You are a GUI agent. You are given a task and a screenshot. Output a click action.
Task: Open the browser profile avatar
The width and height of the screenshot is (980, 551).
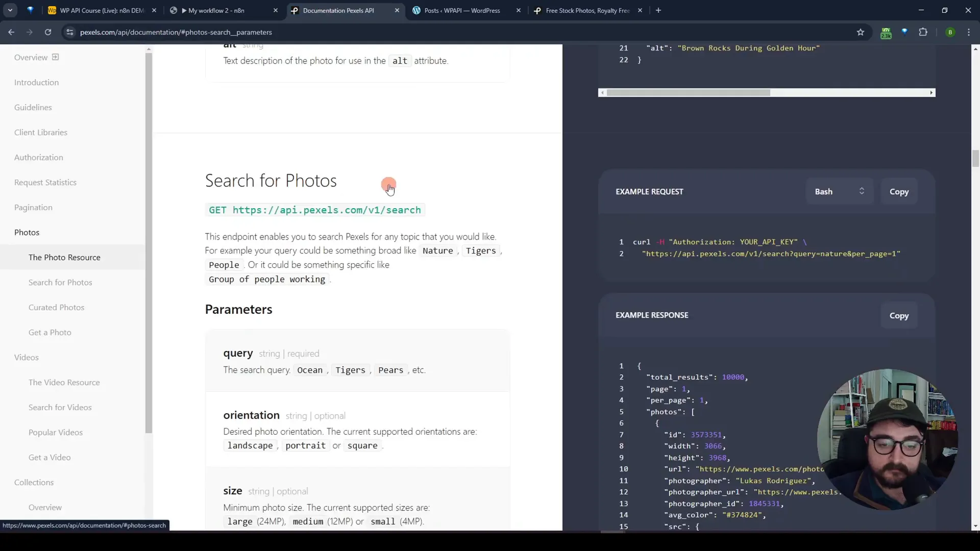click(x=950, y=32)
